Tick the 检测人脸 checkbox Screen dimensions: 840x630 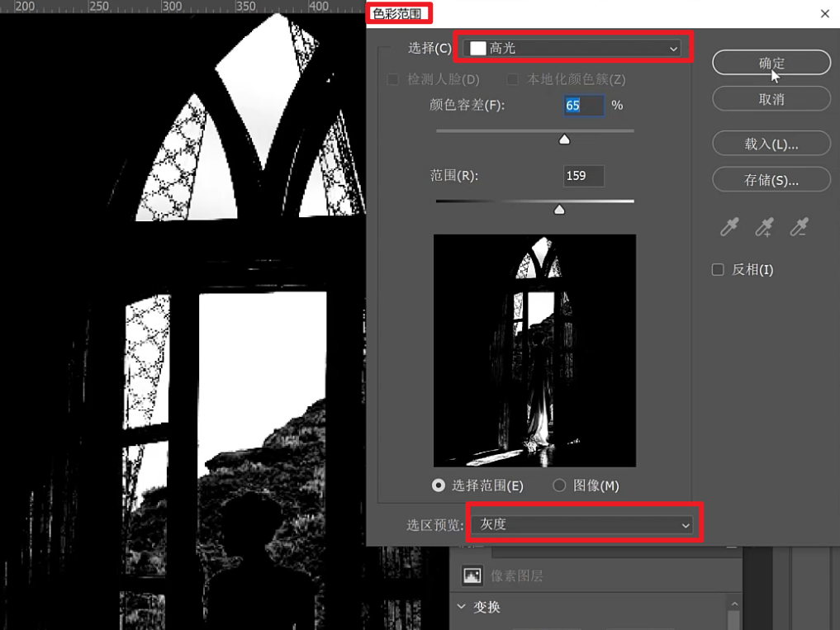tap(392, 79)
